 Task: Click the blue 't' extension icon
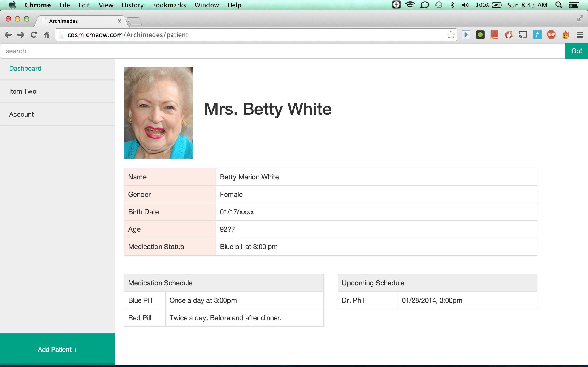pyautogui.click(x=537, y=35)
